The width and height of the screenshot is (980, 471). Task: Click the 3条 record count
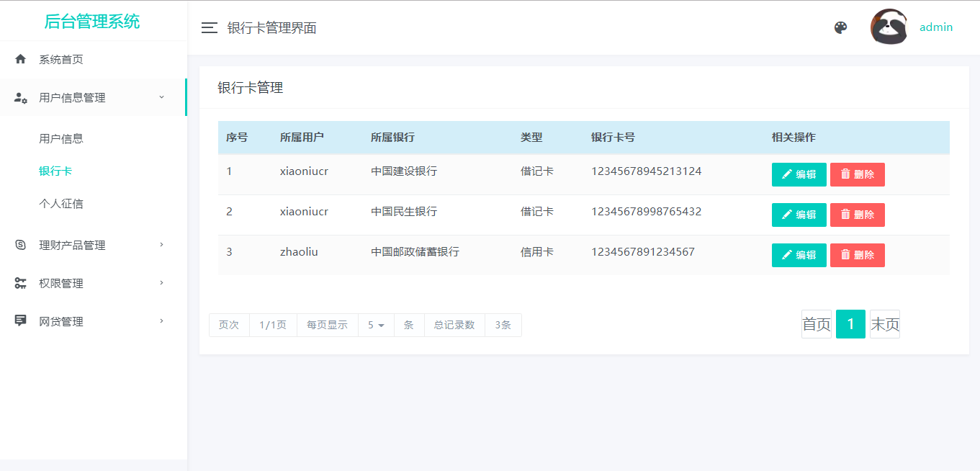point(503,325)
